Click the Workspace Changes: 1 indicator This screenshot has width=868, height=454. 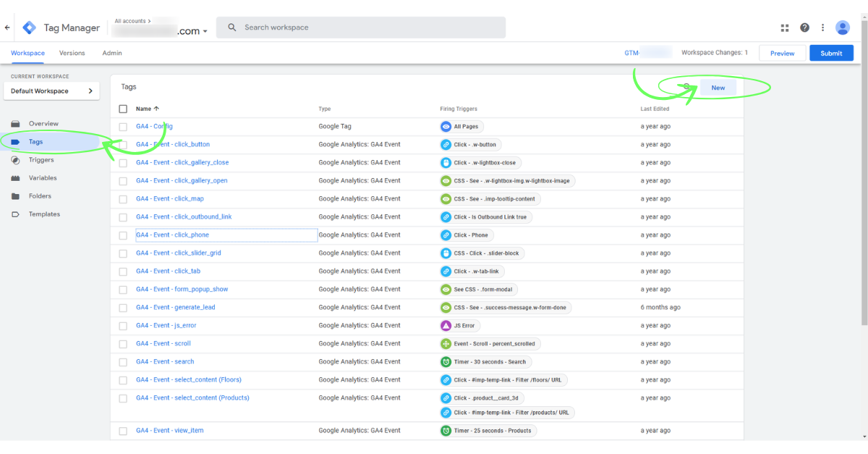click(x=715, y=53)
